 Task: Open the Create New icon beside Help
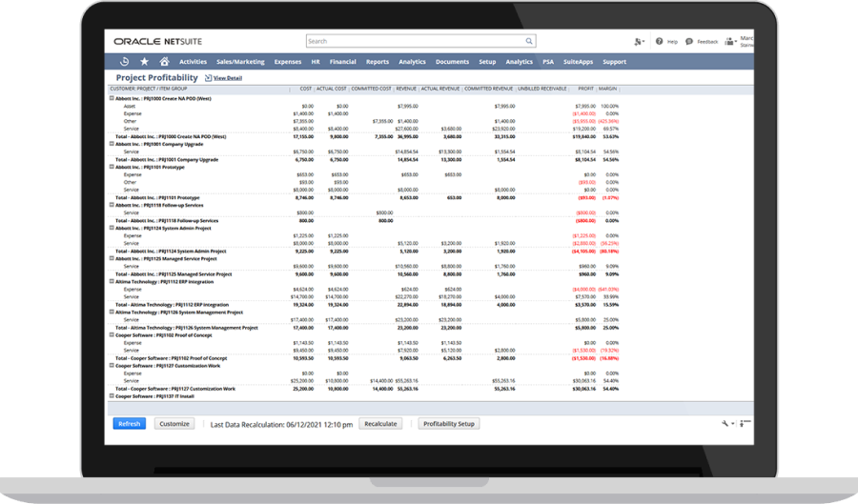[x=639, y=42]
